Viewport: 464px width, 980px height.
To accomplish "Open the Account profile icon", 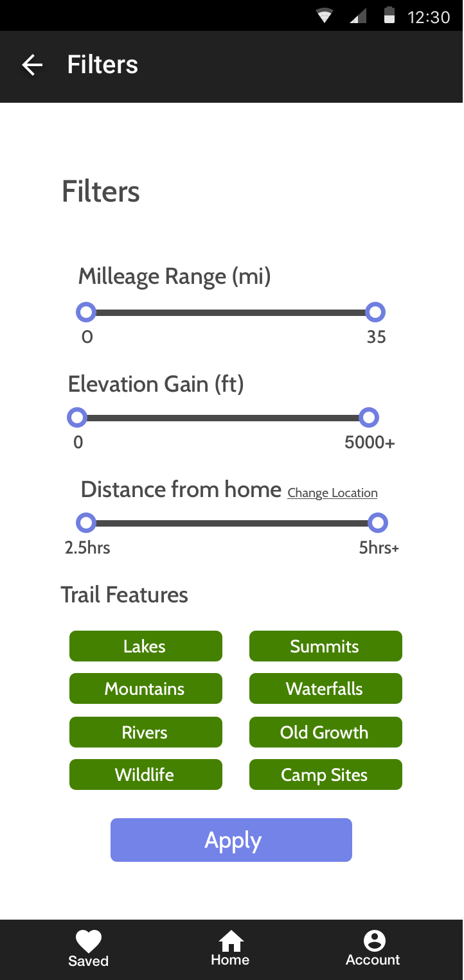I will (374, 941).
